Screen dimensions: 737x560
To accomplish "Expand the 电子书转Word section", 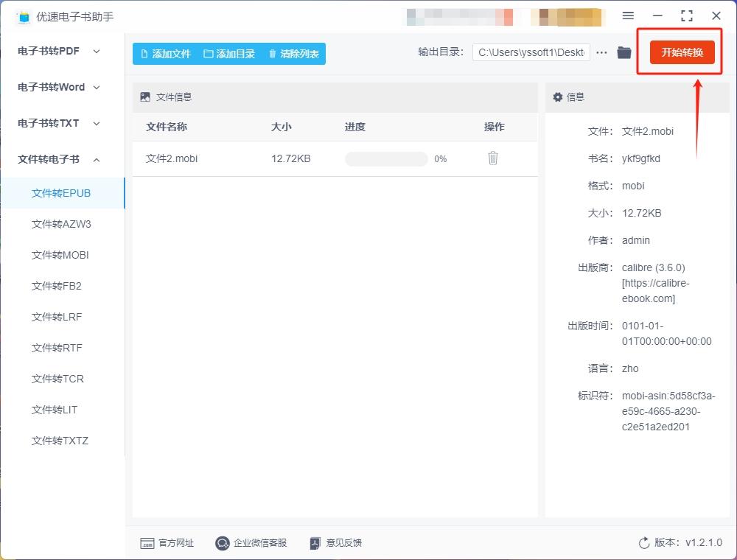I will tap(59, 88).
